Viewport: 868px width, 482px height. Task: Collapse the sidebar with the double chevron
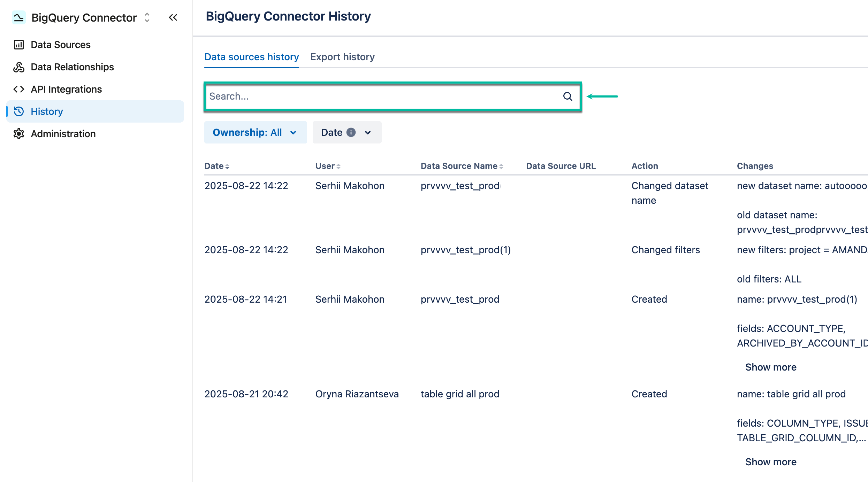(173, 17)
